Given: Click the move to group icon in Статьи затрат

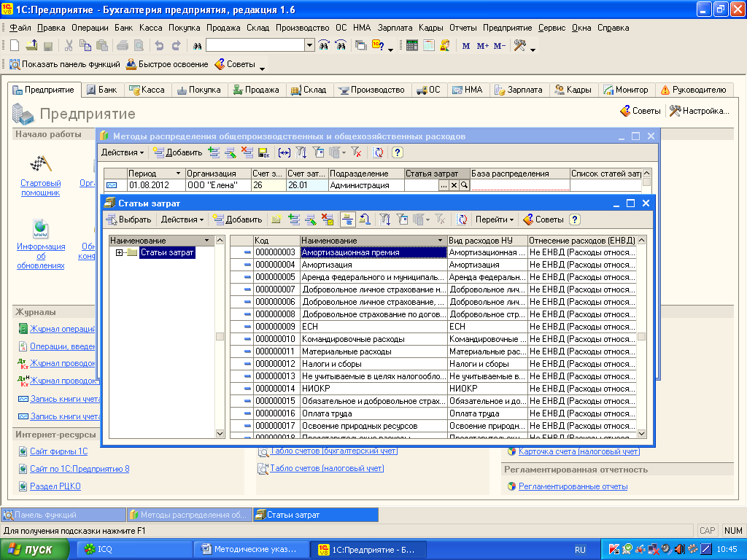Looking at the screenshot, I should [365, 219].
